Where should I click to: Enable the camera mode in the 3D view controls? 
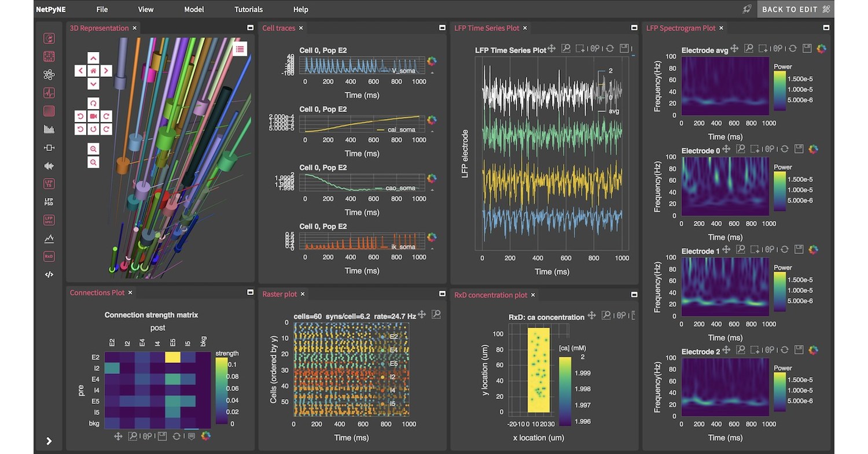[x=94, y=116]
